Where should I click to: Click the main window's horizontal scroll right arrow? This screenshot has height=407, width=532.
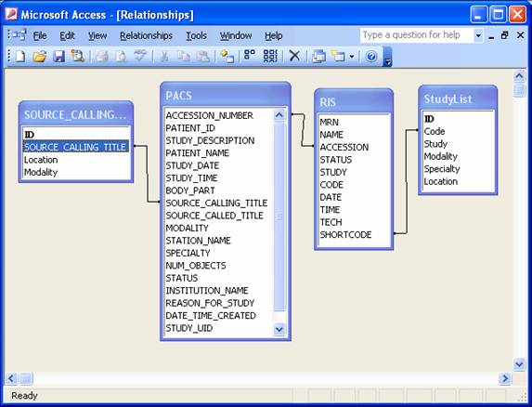tap(505, 378)
